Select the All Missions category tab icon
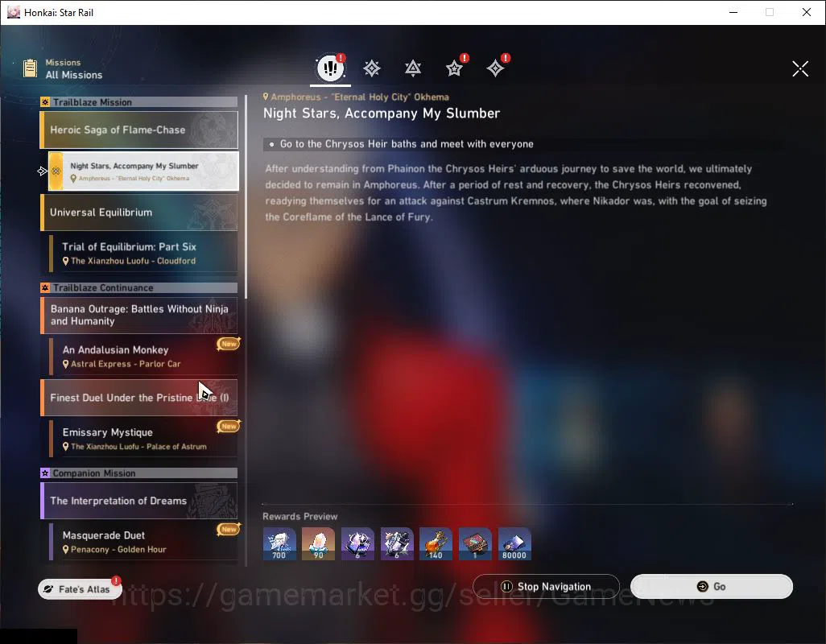The width and height of the screenshot is (826, 644). point(330,68)
